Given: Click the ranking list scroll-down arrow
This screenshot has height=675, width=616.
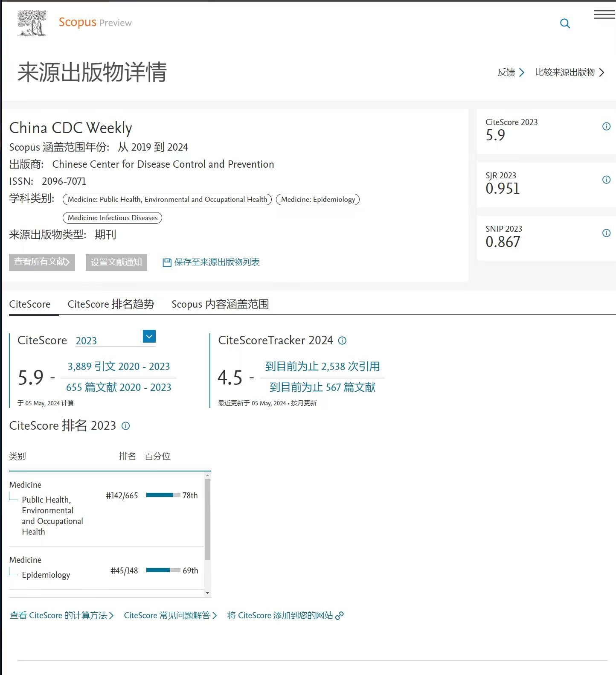Looking at the screenshot, I should point(207,593).
